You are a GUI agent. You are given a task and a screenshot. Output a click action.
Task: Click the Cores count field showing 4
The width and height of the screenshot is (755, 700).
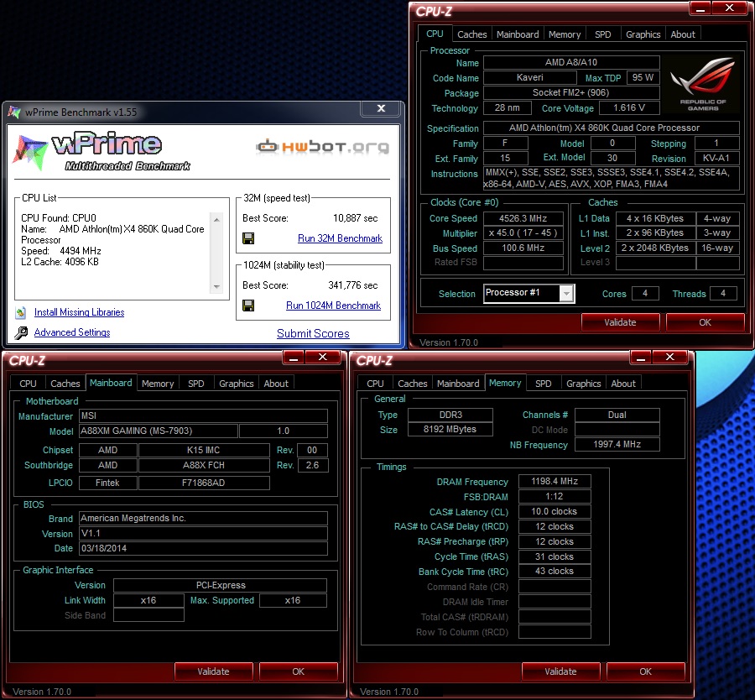[x=645, y=294]
